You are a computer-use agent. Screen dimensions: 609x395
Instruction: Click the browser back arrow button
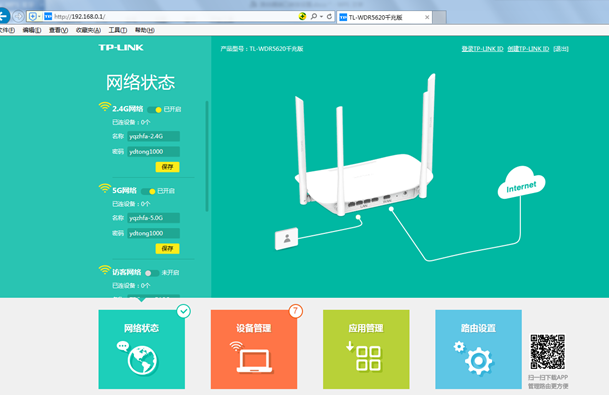click(4, 16)
